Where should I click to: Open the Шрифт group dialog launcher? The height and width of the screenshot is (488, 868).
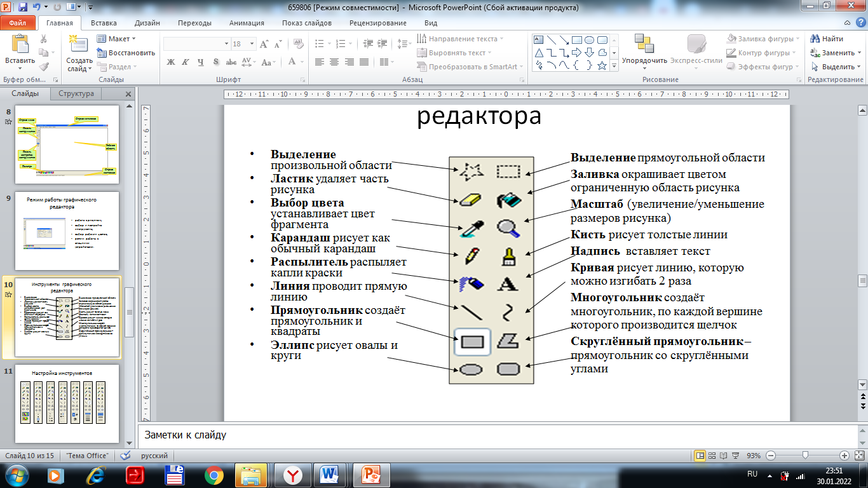(303, 80)
